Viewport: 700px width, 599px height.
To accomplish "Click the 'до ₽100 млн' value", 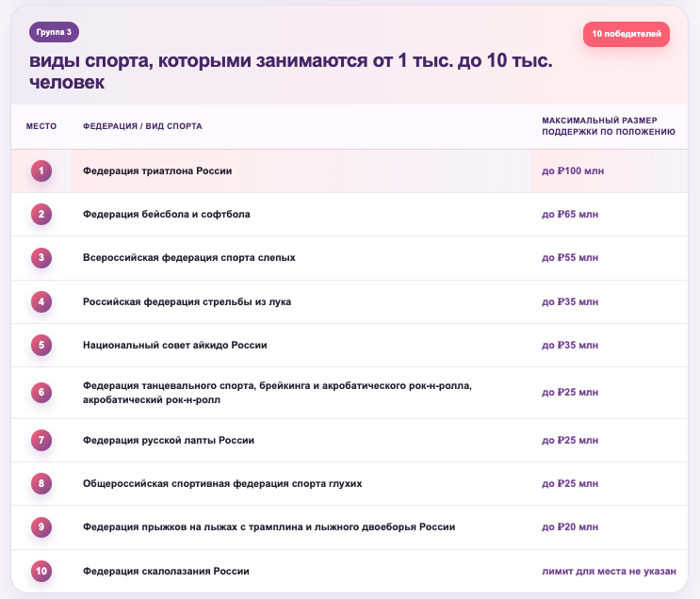I will tap(573, 171).
